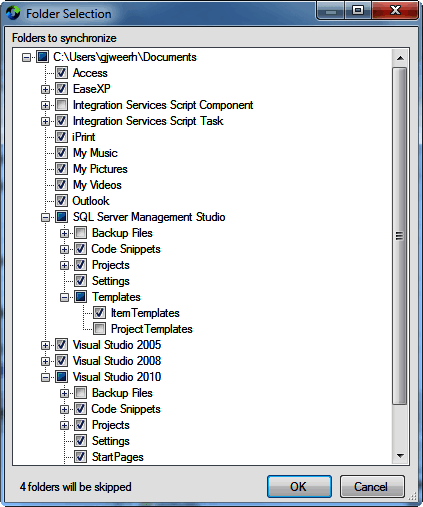Select the Outlook folder label
Image resolution: width=423 pixels, height=507 pixels.
pos(91,201)
